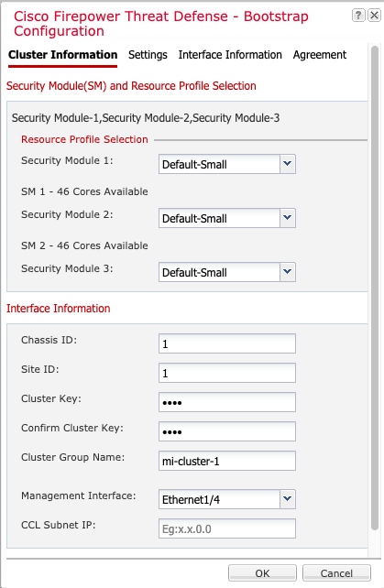Click the 'Resource Profile Selection' heading
This screenshot has width=384, height=588.
tap(84, 139)
